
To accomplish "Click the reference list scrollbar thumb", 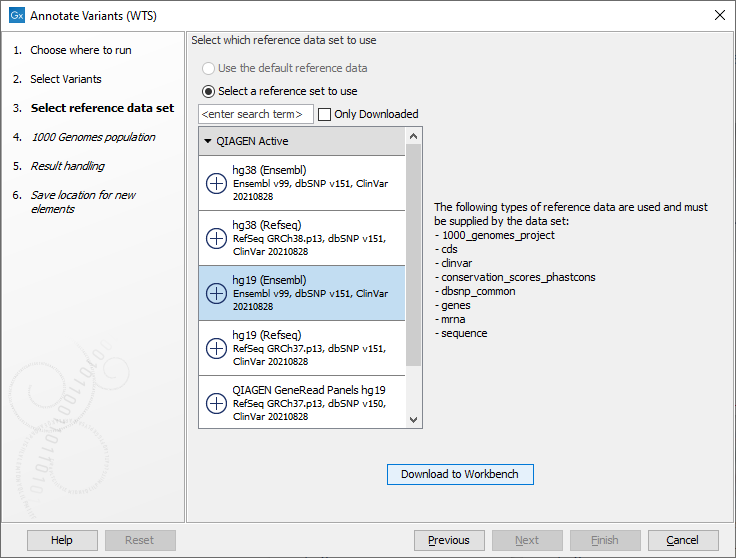I will click(x=413, y=255).
